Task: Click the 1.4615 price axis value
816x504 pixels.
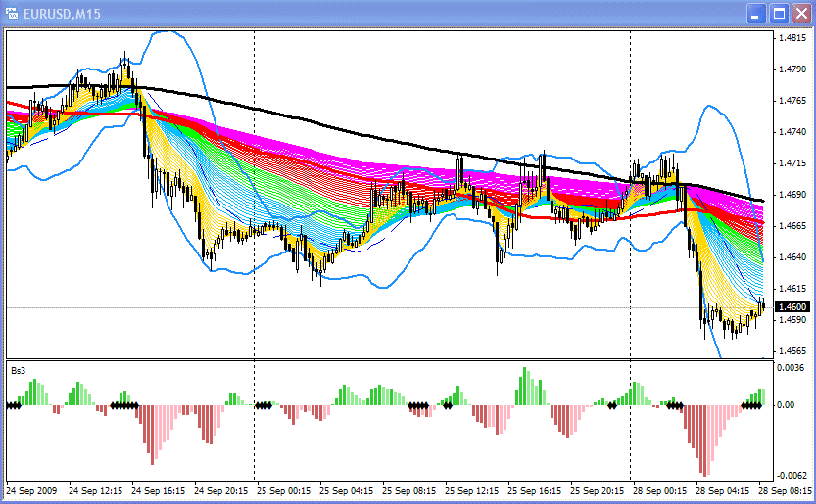Action: [x=792, y=289]
